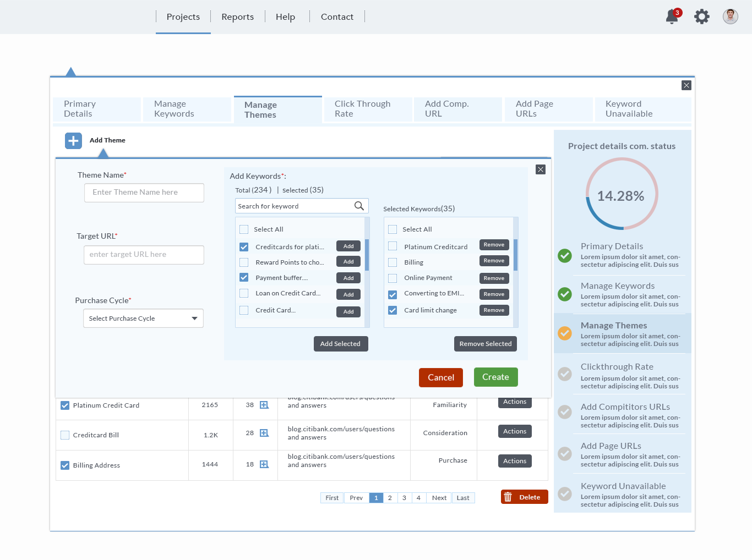Image resolution: width=752 pixels, height=560 pixels.
Task: Click the Primary Details green check status icon
Action: (x=565, y=255)
